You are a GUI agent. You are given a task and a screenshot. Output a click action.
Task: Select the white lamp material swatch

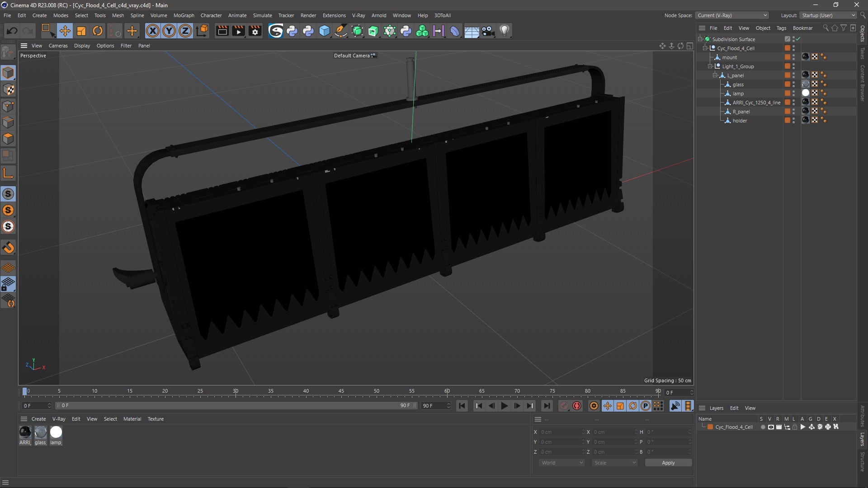(56, 432)
